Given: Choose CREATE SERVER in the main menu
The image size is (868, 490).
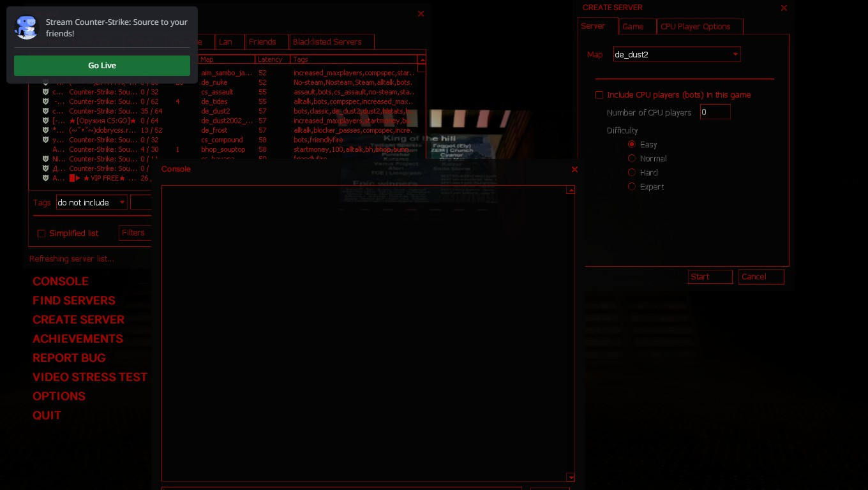Looking at the screenshot, I should click(x=79, y=320).
